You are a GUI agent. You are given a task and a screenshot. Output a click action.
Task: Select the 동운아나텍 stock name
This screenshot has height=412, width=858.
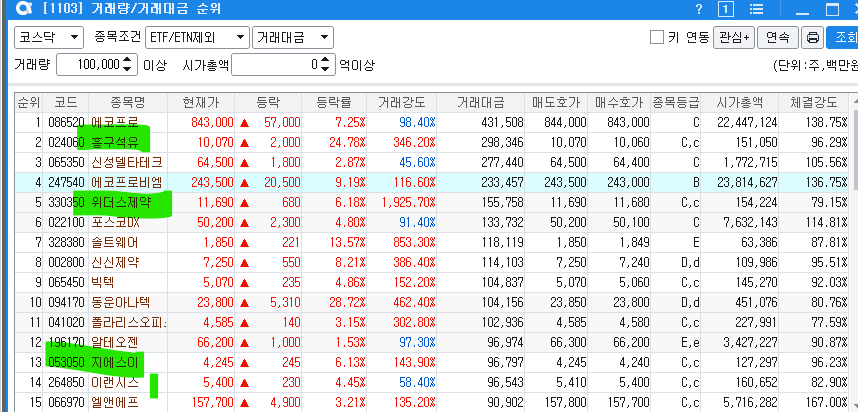pos(120,303)
